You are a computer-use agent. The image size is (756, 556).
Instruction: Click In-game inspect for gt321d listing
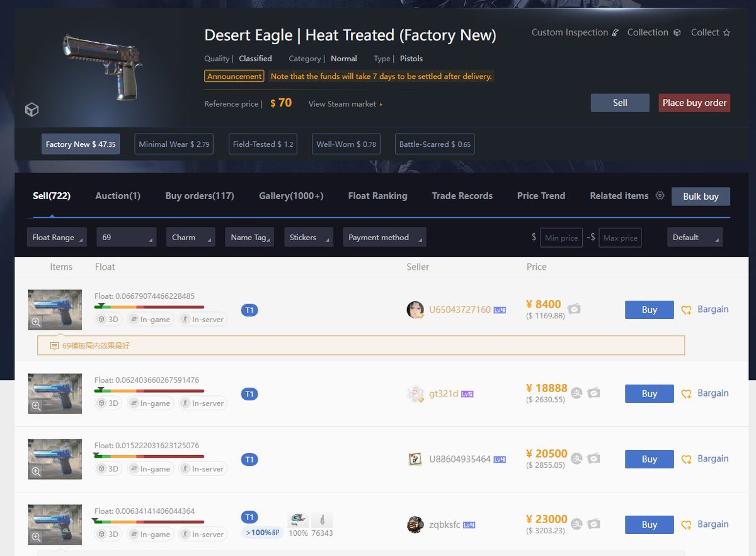[x=150, y=403]
